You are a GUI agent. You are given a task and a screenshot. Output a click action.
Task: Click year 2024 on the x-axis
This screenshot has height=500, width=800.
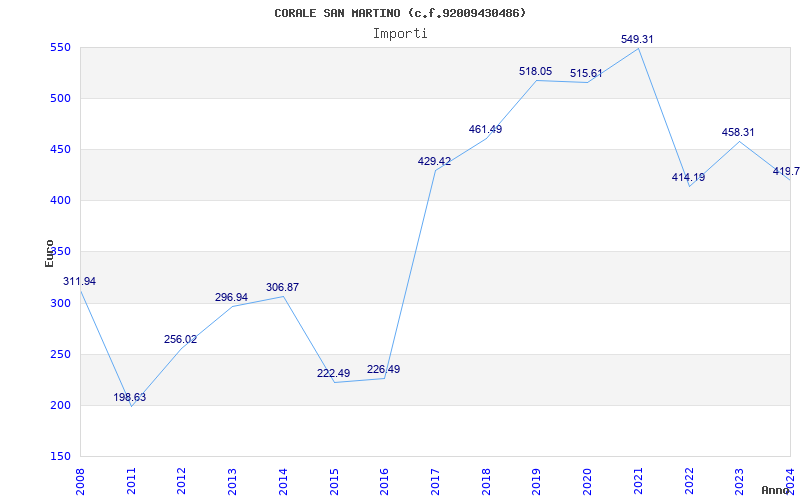tap(790, 480)
